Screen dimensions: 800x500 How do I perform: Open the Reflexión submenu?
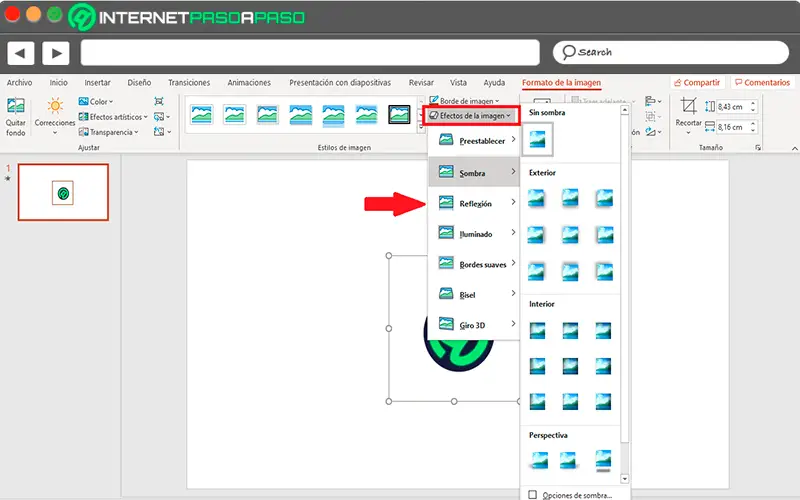pyautogui.click(x=473, y=204)
